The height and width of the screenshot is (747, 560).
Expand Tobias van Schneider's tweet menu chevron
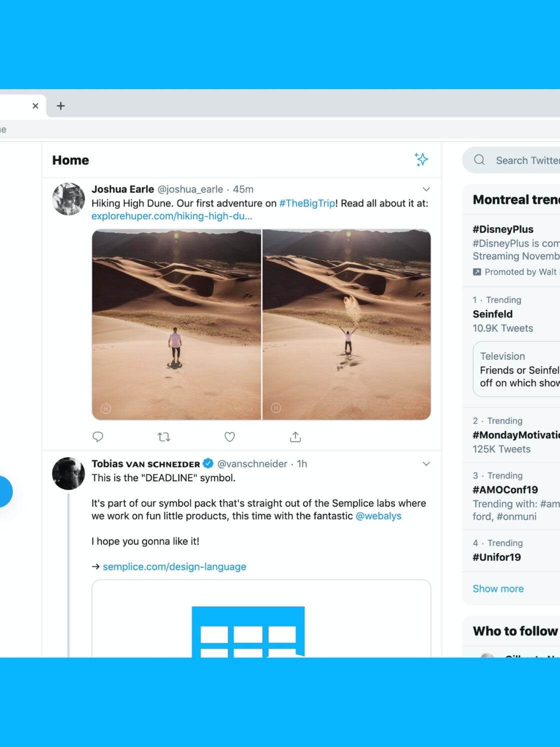pos(426,464)
